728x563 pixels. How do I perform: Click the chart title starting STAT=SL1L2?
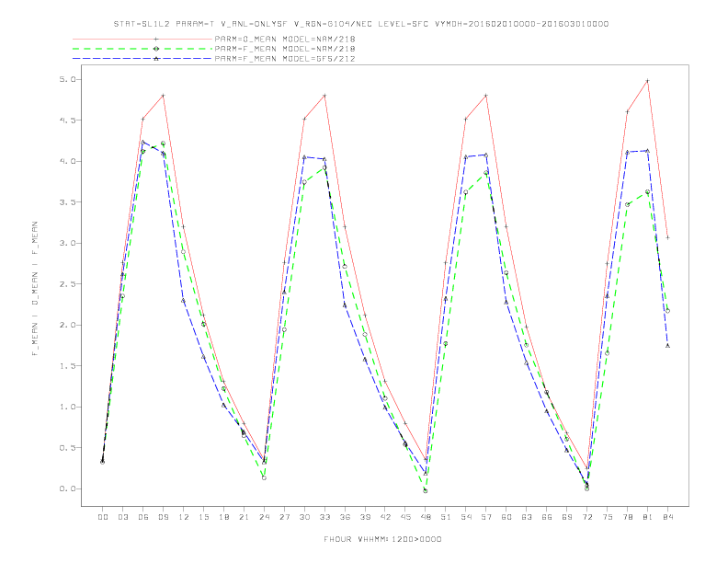click(x=360, y=24)
